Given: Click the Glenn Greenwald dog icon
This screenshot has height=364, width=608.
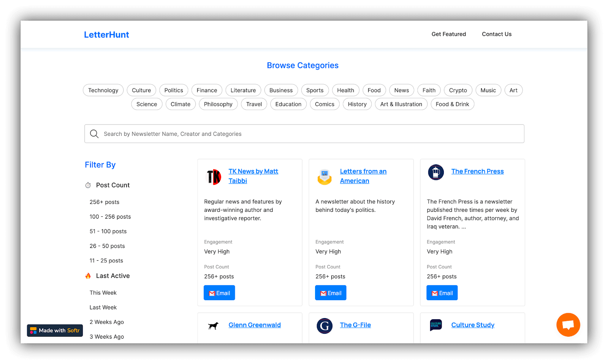Looking at the screenshot, I should (213, 325).
